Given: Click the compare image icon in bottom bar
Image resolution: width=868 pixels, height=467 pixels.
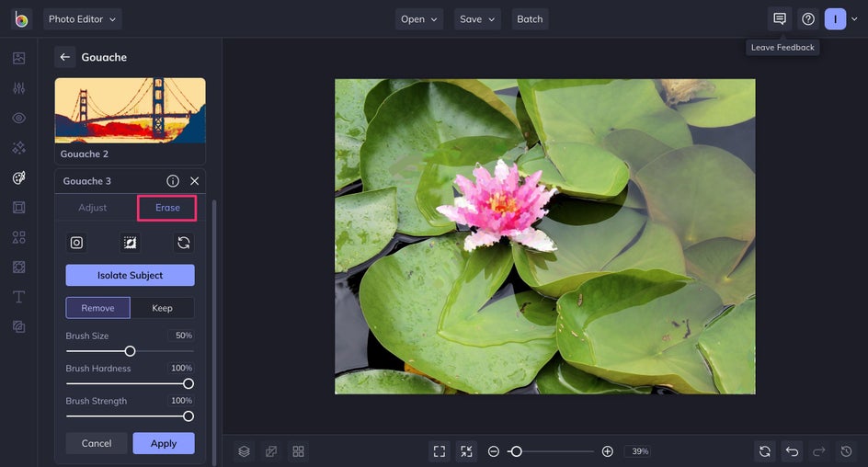Looking at the screenshot, I should tap(271, 451).
